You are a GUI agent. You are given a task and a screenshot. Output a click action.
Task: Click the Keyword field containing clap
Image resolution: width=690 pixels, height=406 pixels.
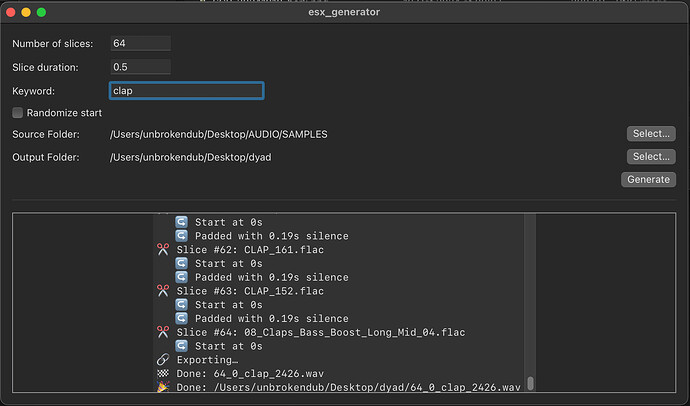186,91
